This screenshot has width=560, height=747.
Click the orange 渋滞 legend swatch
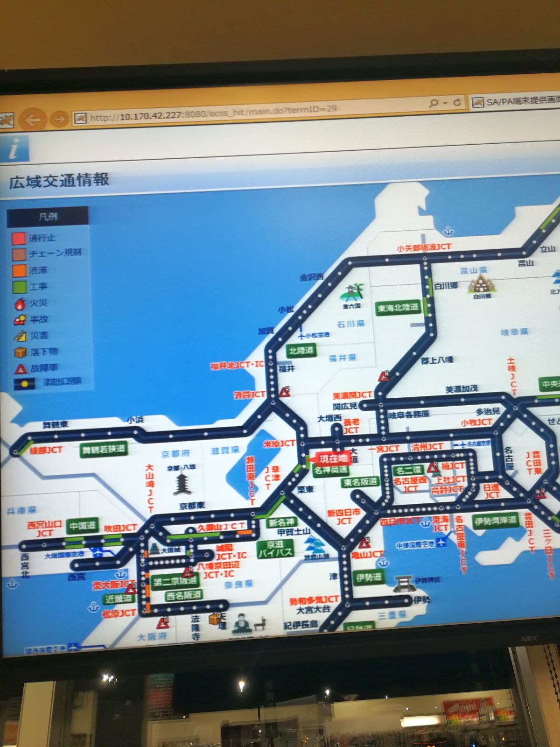(x=19, y=271)
